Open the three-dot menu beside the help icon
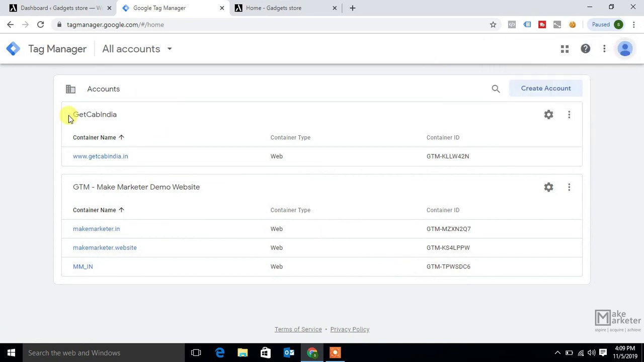The width and height of the screenshot is (644, 362). pos(604,49)
